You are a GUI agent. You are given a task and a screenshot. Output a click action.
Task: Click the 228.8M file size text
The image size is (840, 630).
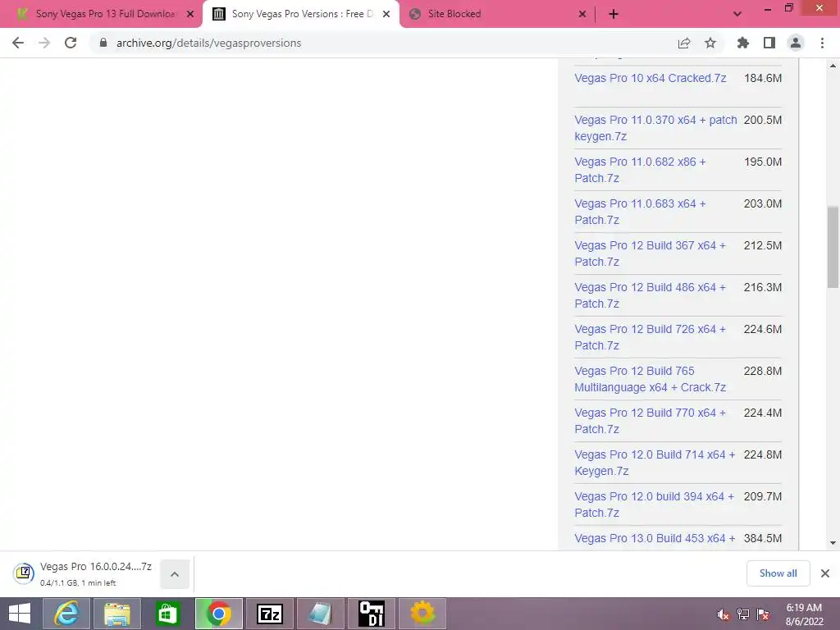point(763,371)
